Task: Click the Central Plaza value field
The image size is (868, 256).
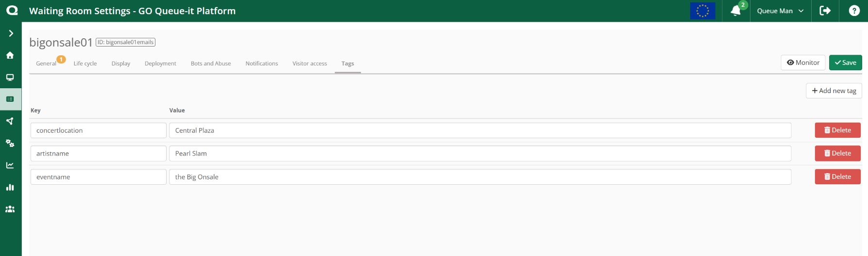Action: 480,130
